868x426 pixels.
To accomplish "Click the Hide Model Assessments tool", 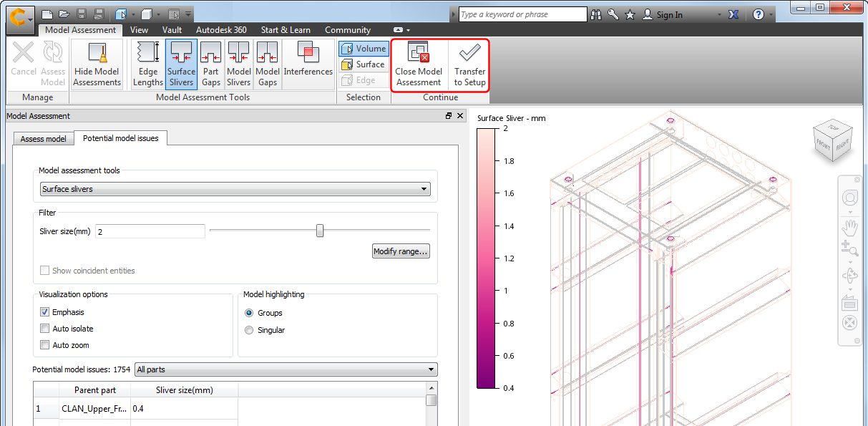I will click(x=97, y=64).
